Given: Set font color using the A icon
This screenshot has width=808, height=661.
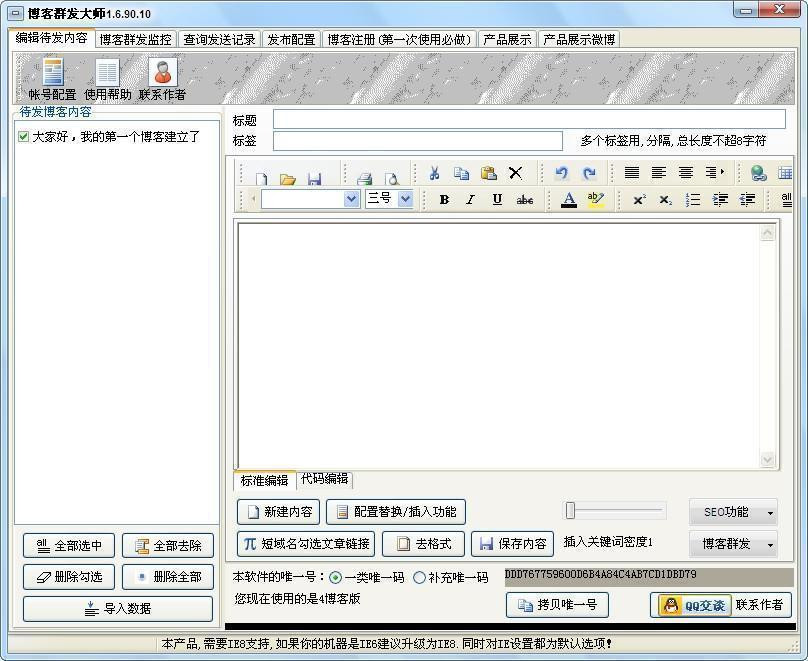Looking at the screenshot, I should (x=568, y=199).
